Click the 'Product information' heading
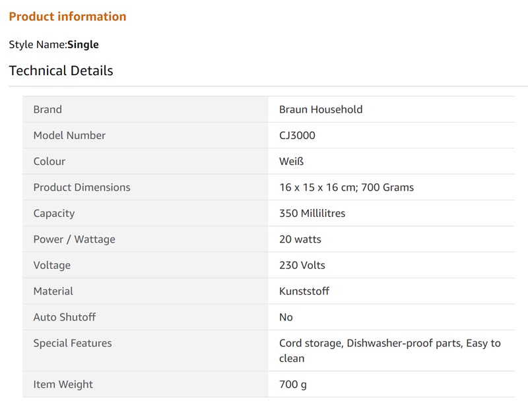This screenshot has width=528, height=420. tap(67, 16)
